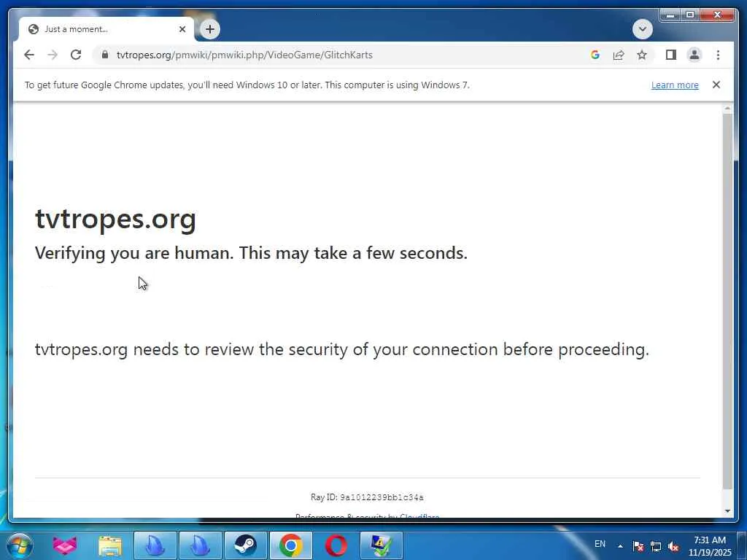This screenshot has height=560, width=747.
Task: Show hidden system tray icons
Action: coord(620,546)
